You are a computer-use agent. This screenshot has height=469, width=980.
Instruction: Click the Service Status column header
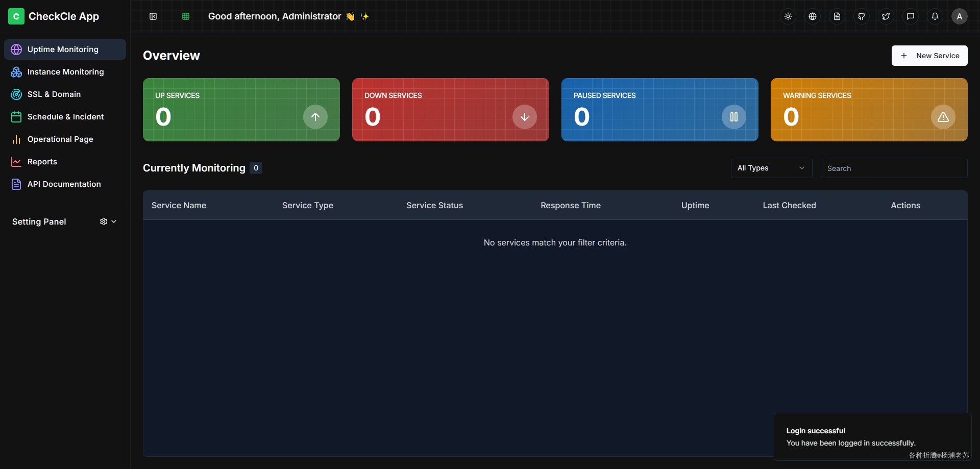[x=435, y=205]
